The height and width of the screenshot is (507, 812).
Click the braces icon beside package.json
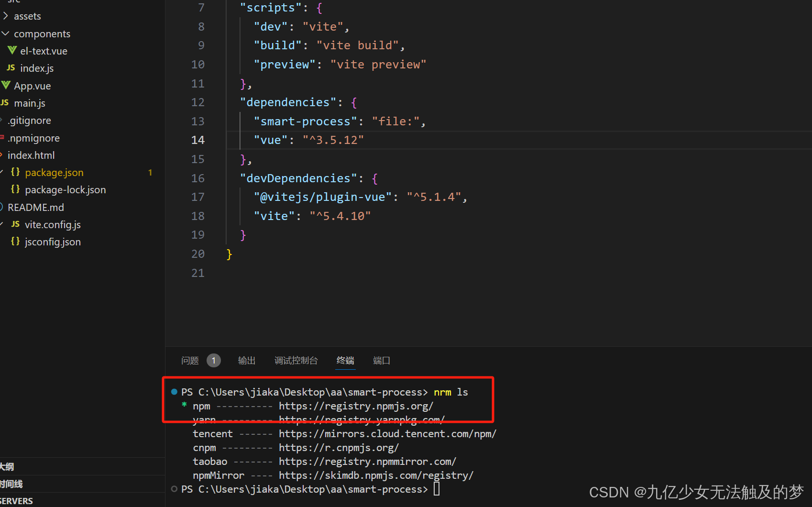15,172
